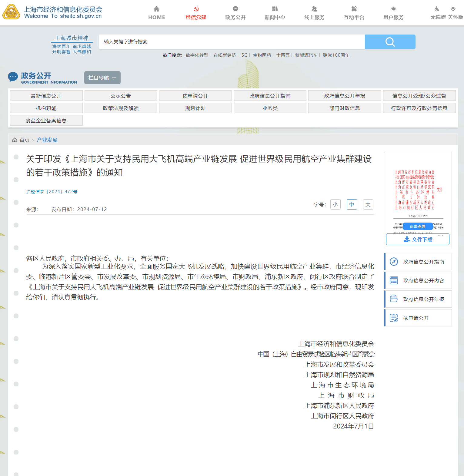The image size is (464, 476).
Task: Click the keyword search input field
Action: (232, 42)
